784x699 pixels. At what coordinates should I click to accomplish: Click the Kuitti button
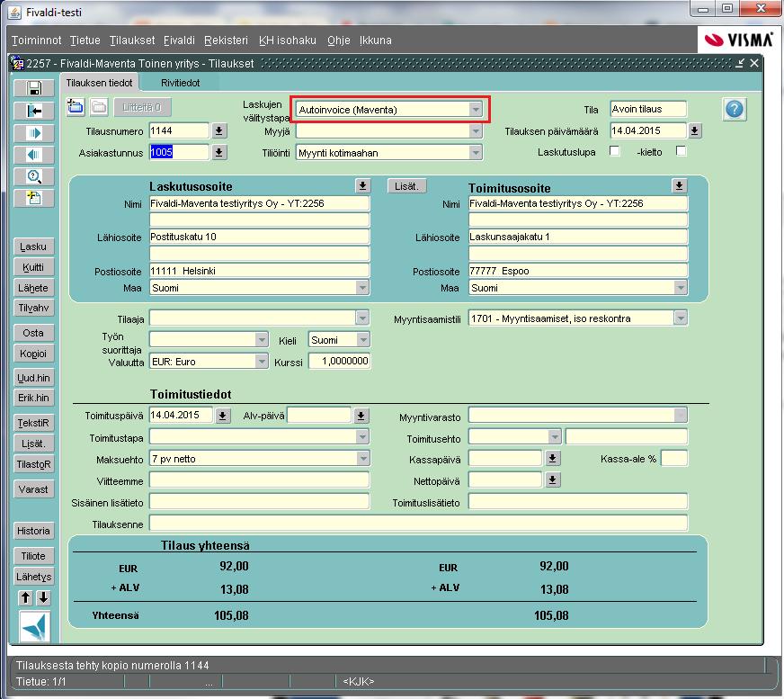click(33, 266)
